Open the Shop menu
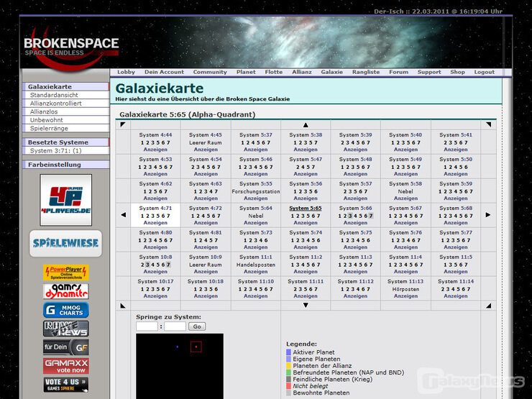Screen dimensions: 532x399 tap(457, 72)
